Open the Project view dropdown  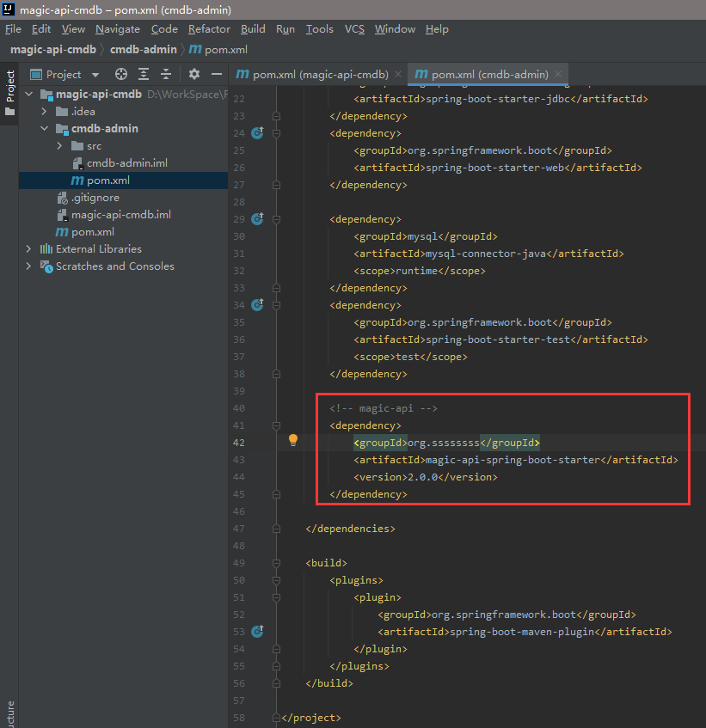(95, 75)
